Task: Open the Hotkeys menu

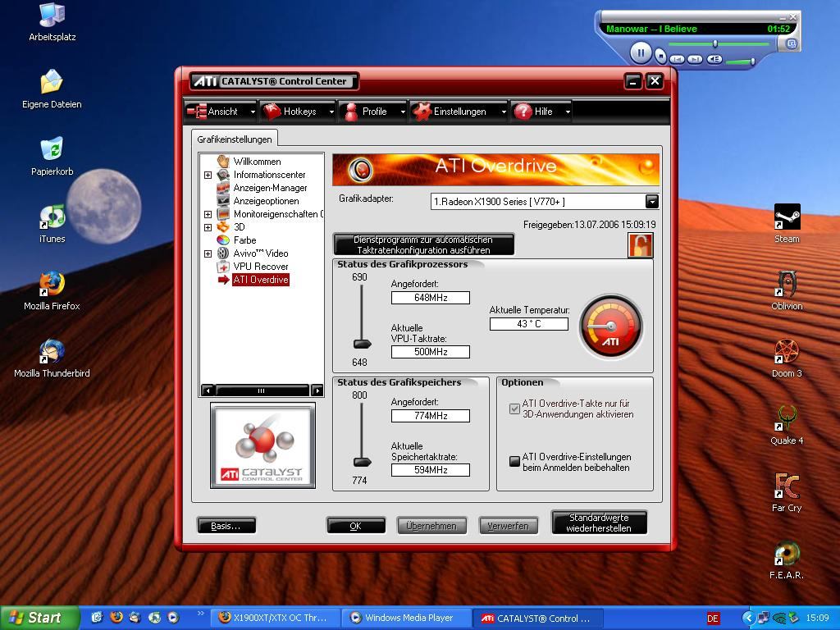Action: (299, 112)
